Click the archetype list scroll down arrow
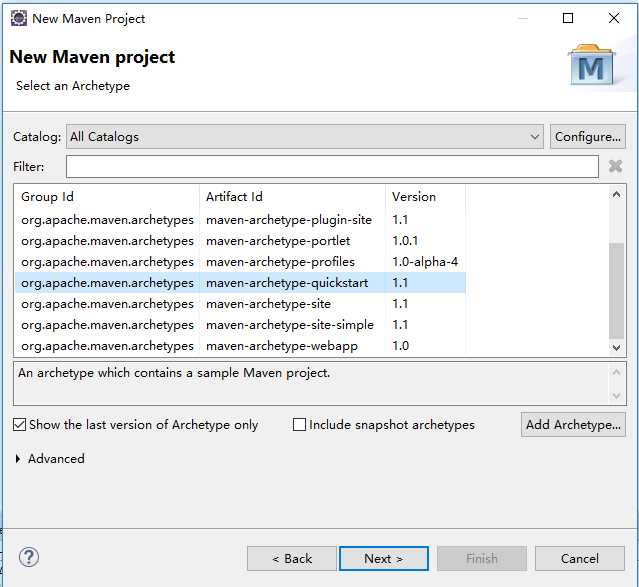The height and width of the screenshot is (587, 639). [x=617, y=347]
